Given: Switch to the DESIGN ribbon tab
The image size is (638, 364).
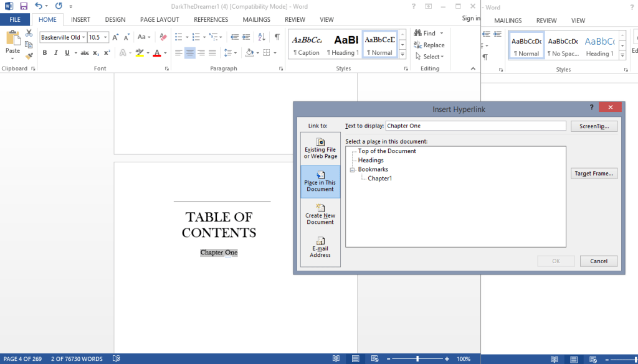Looking at the screenshot, I should coord(115,19).
